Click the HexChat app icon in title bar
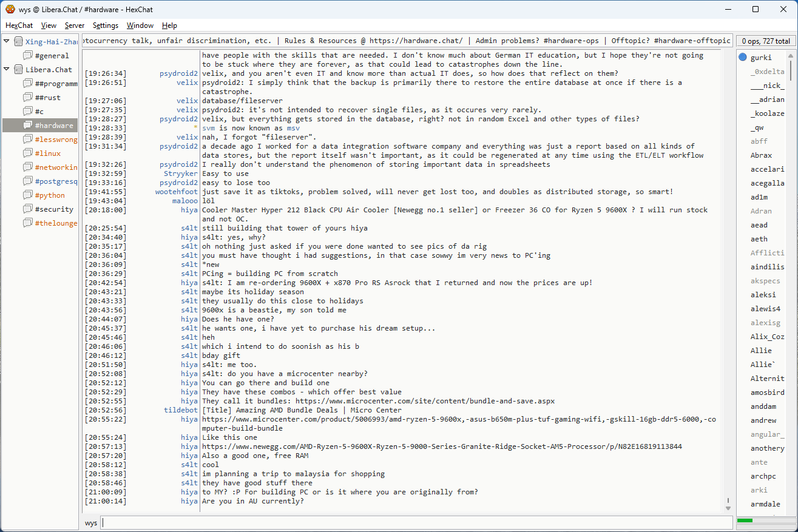 click(10, 9)
